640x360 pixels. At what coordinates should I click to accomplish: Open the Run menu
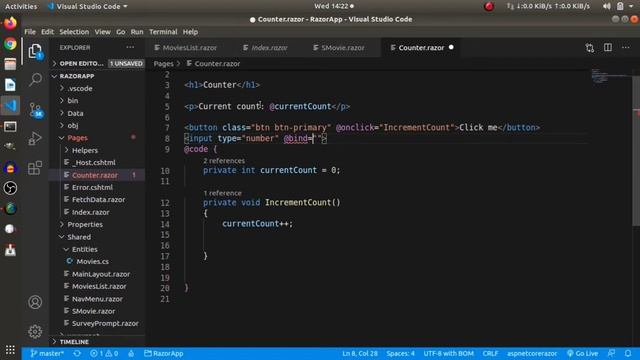137,32
